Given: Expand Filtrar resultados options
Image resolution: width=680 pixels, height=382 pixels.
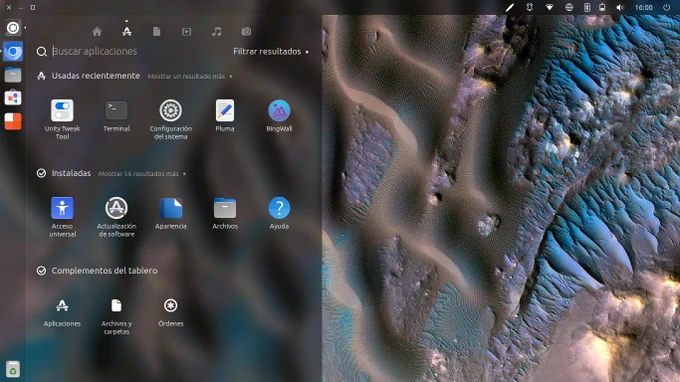Looking at the screenshot, I should click(271, 52).
